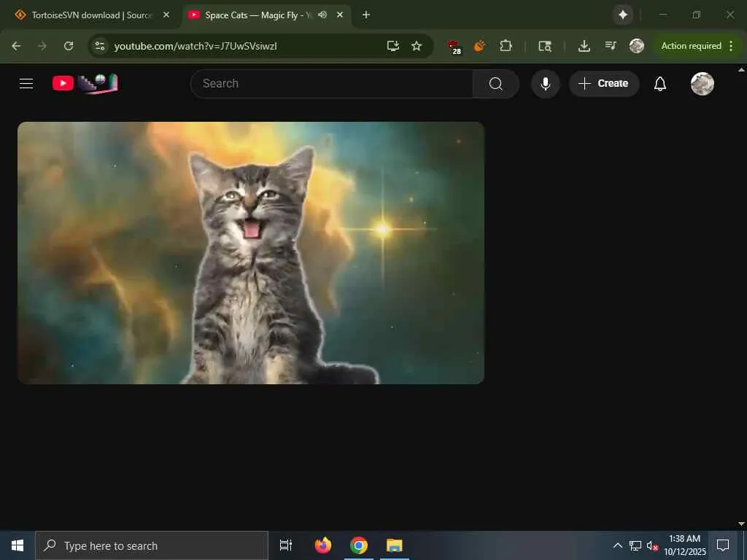Screen dimensions: 747x560
Task: Click the install app icon in address bar
Action: (x=393, y=46)
